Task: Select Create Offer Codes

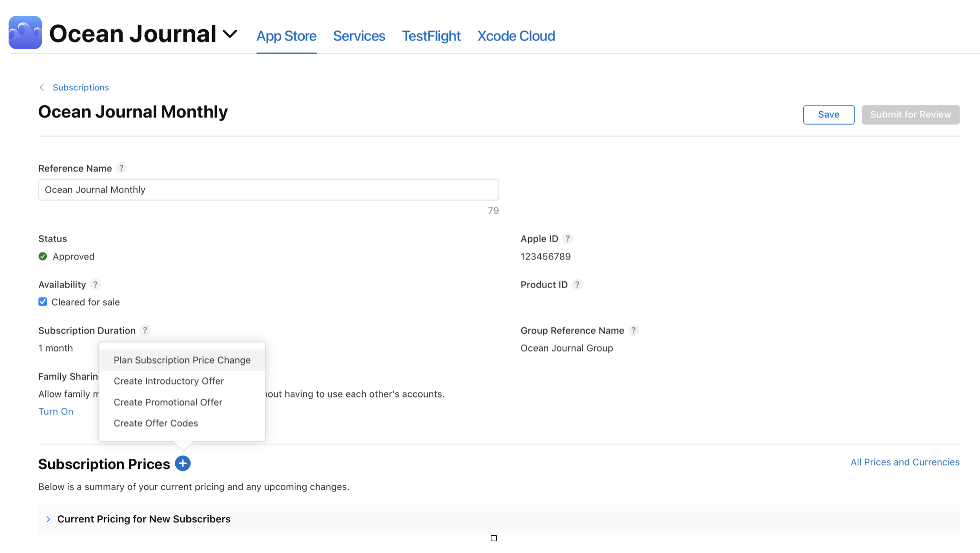Action: pyautogui.click(x=156, y=423)
